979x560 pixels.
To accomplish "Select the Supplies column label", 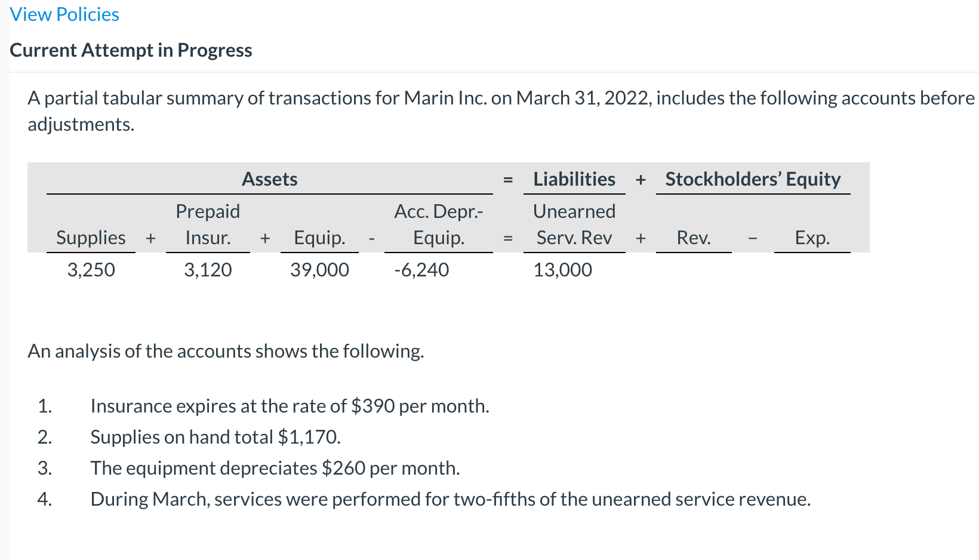I will coord(91,237).
